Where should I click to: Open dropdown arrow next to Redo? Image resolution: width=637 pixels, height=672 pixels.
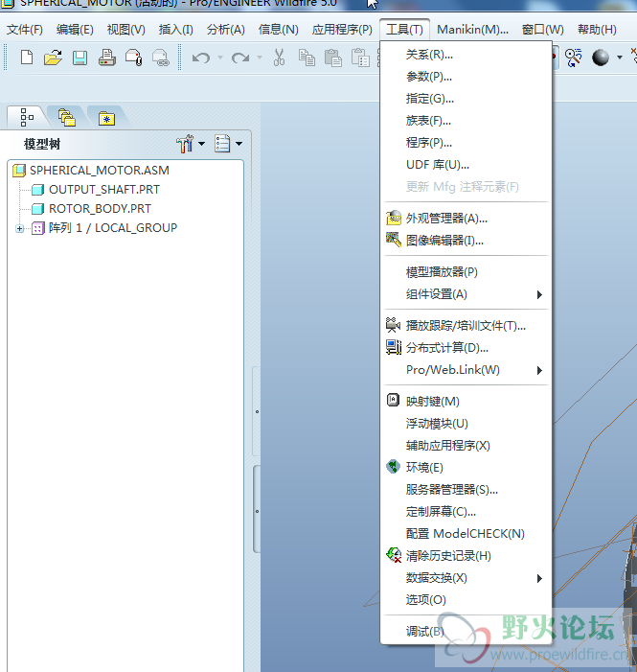260,57
